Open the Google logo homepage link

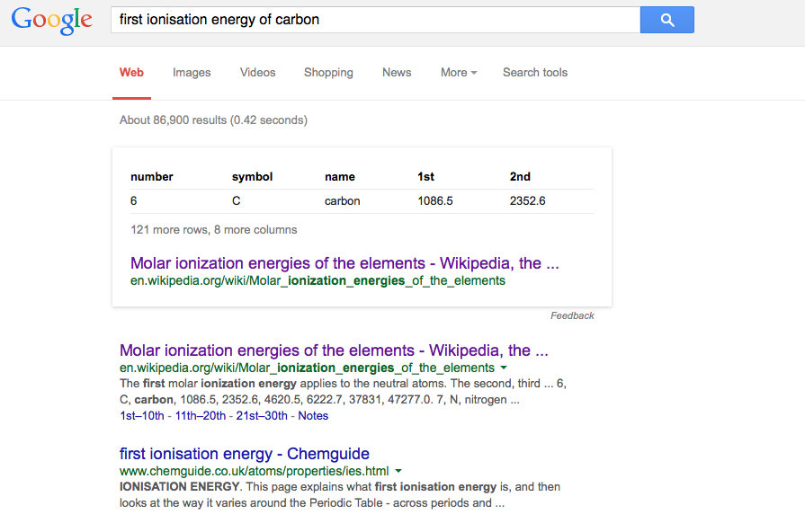[52, 21]
